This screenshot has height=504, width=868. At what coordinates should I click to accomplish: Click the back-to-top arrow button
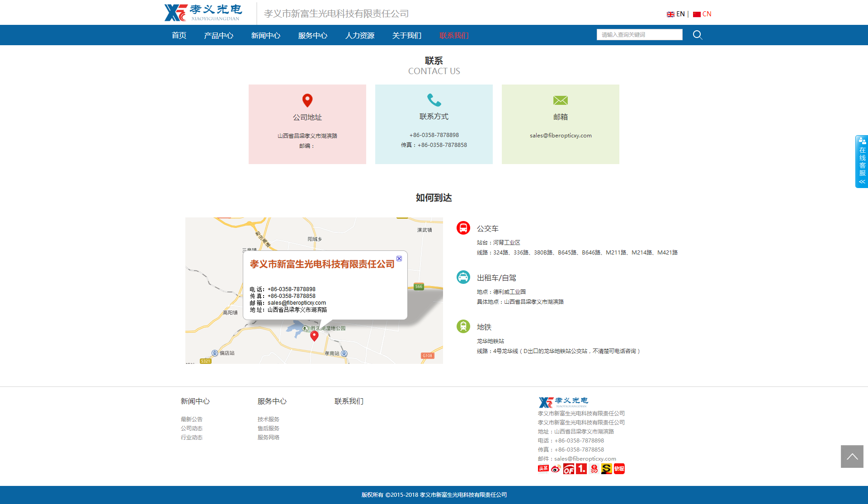(852, 457)
